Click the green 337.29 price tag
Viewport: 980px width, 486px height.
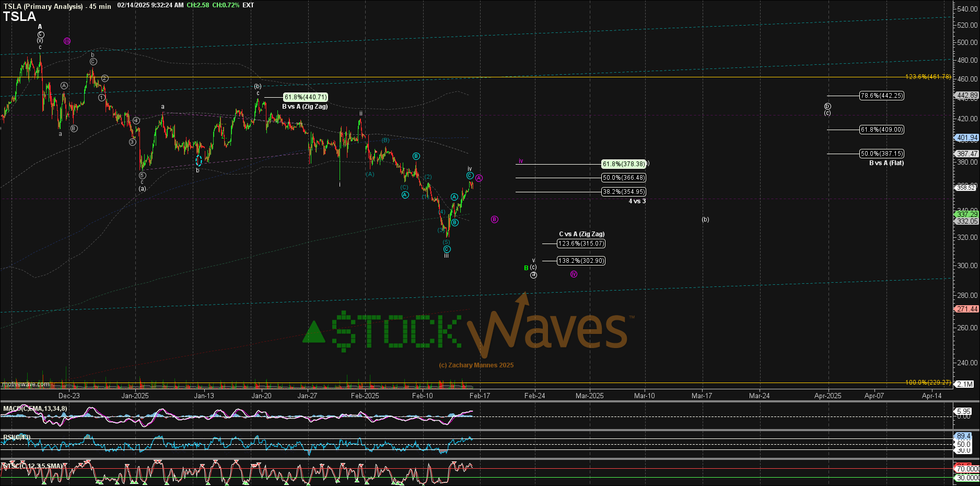tap(967, 214)
